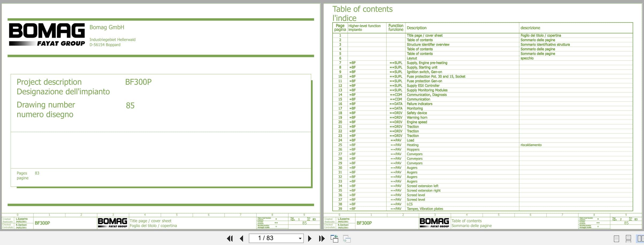This screenshot has height=245, width=644.
Task: Click the 'Table of contents' heading
Action: tap(363, 9)
